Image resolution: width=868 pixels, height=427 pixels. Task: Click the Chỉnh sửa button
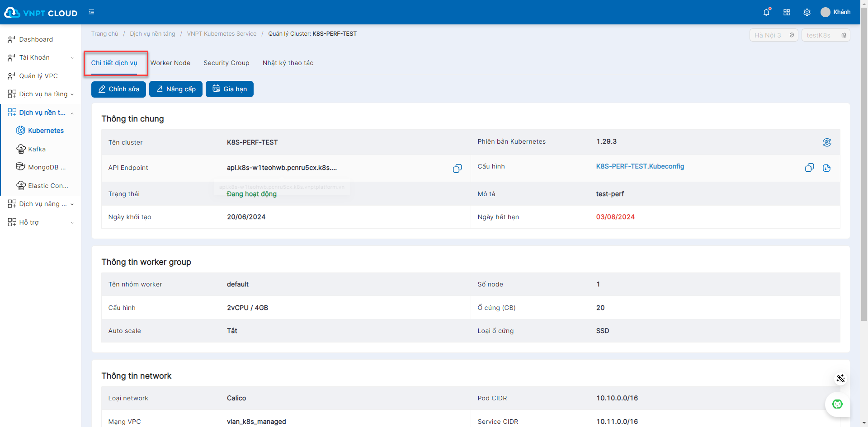pyautogui.click(x=118, y=89)
